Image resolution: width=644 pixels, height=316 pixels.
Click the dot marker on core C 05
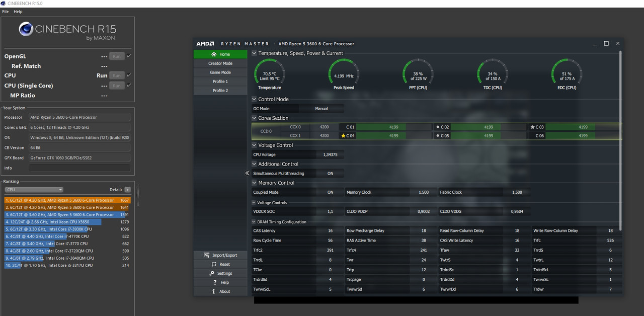point(438,136)
